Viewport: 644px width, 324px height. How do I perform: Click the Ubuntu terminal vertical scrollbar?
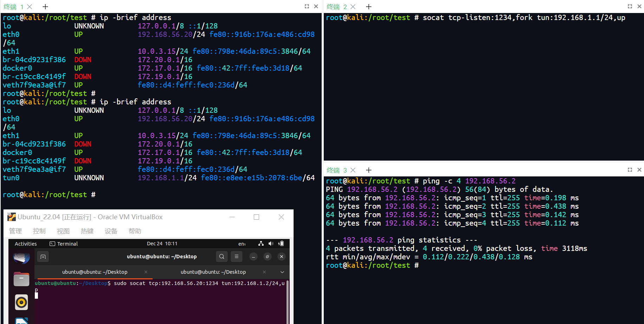click(x=288, y=302)
